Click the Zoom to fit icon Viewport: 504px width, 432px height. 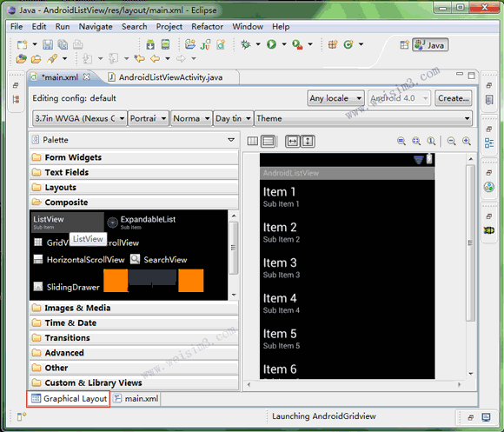click(416, 141)
